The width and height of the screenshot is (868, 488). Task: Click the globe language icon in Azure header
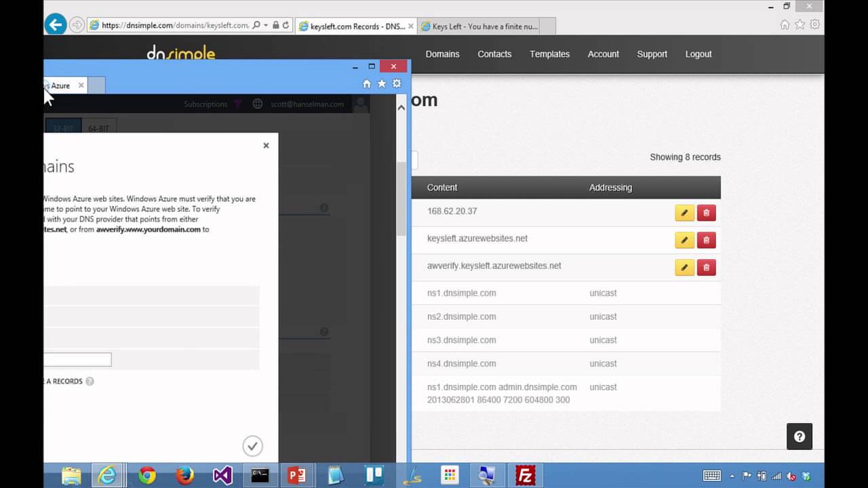tap(257, 104)
